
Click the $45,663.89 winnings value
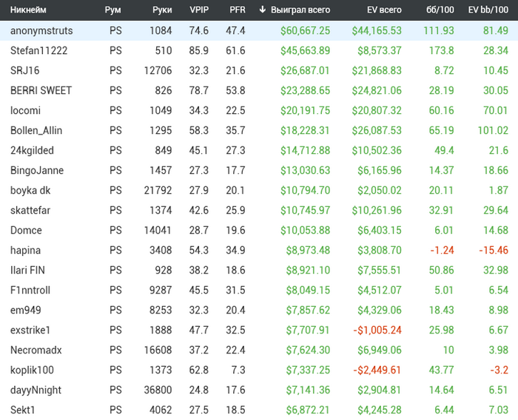[305, 50]
